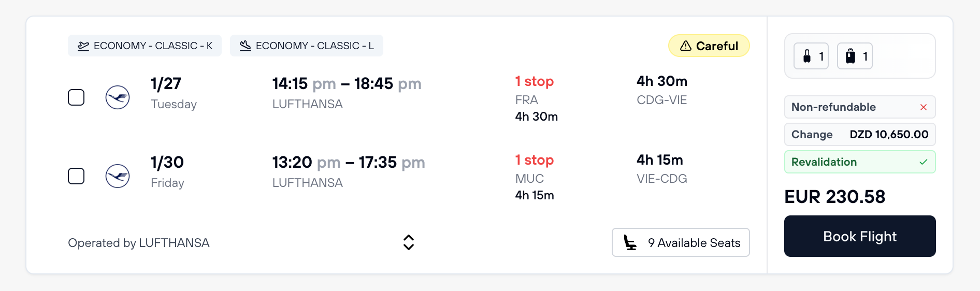This screenshot has height=291, width=980.
Task: Click the Non-refundable red X mark
Action: 923,107
